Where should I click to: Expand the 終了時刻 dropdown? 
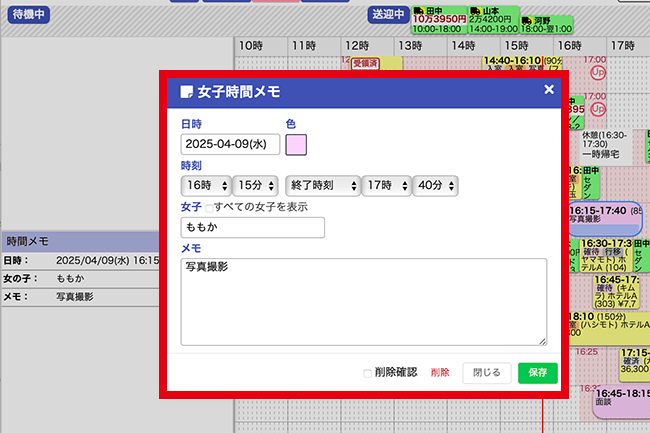tap(320, 185)
